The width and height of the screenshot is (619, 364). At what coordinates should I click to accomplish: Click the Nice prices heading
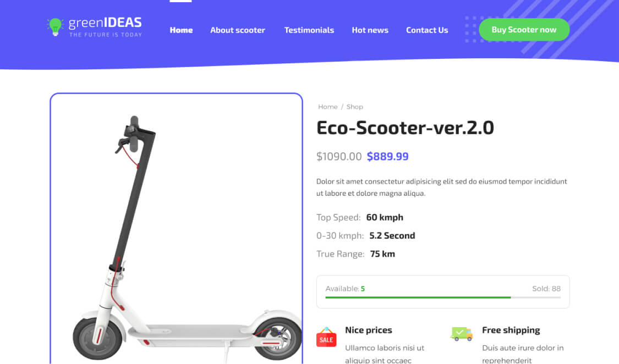[368, 330]
